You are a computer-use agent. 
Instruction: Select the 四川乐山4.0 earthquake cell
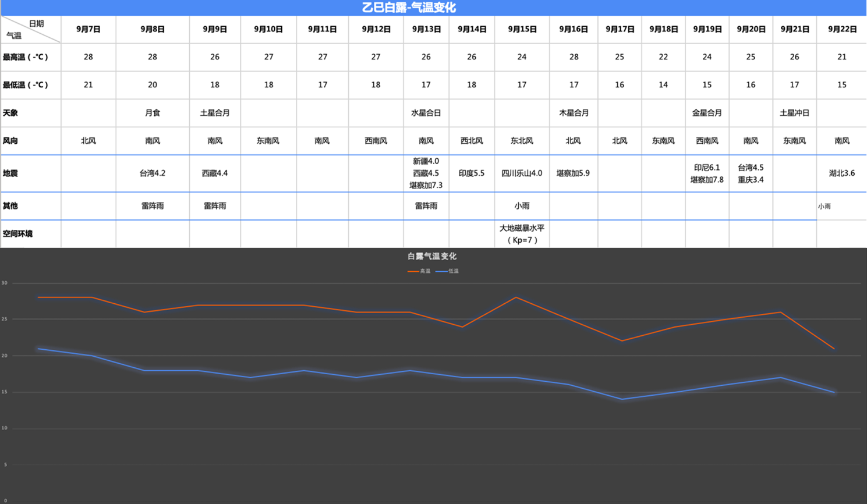point(522,173)
